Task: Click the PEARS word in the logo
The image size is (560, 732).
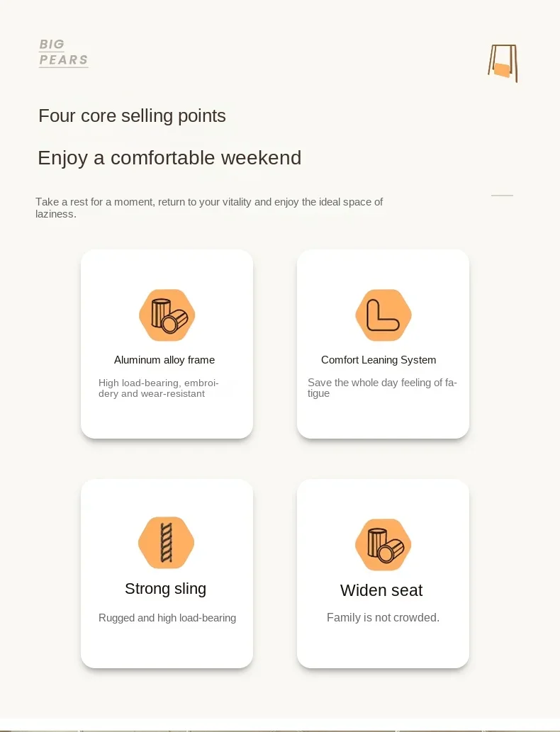Action: pyautogui.click(x=64, y=60)
